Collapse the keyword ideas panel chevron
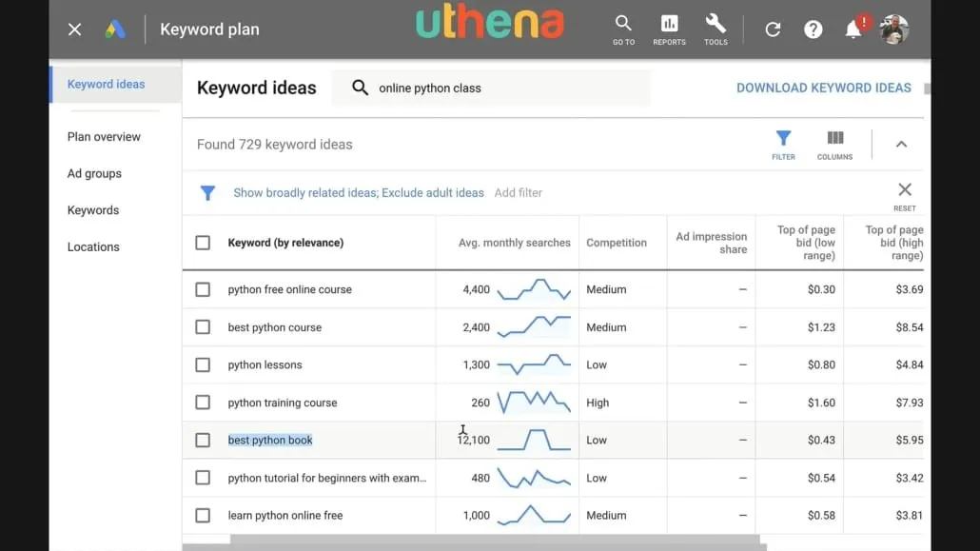 click(x=901, y=145)
